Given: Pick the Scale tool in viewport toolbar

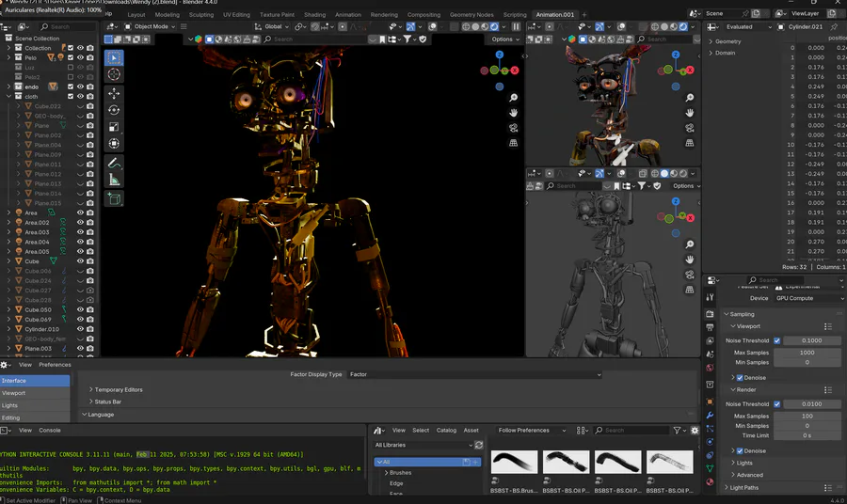Looking at the screenshot, I should click(114, 127).
